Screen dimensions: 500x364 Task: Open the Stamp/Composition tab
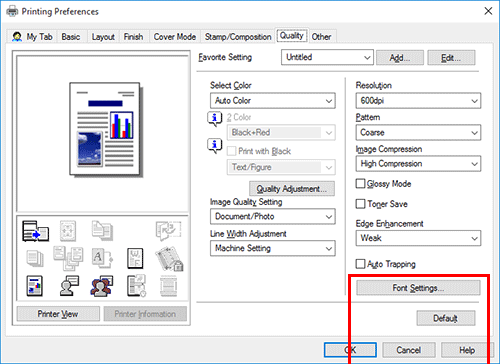pos(238,37)
